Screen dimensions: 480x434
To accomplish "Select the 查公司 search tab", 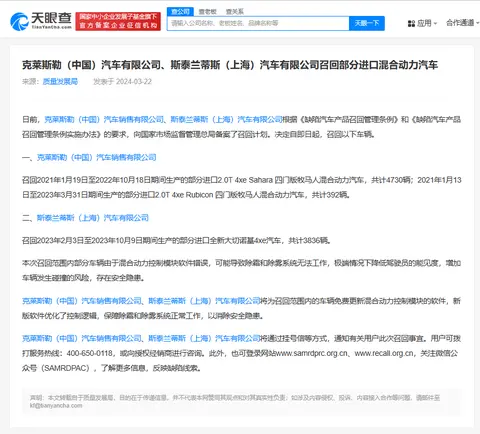I will [180, 12].
